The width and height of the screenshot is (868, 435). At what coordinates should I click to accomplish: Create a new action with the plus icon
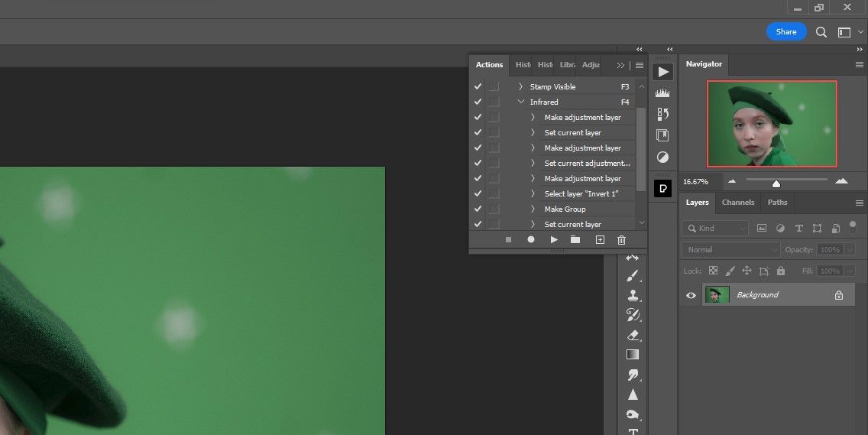pos(600,239)
